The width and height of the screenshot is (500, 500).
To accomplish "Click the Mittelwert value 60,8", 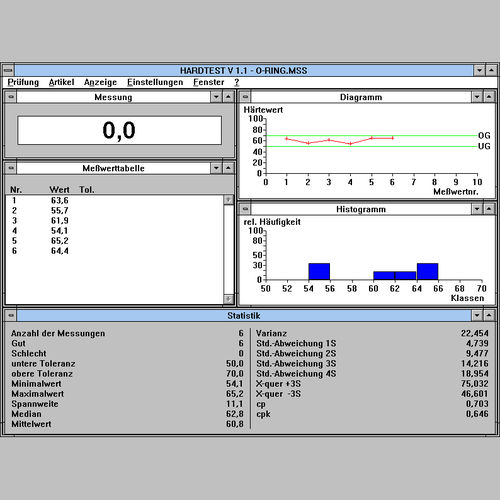I will [235, 424].
